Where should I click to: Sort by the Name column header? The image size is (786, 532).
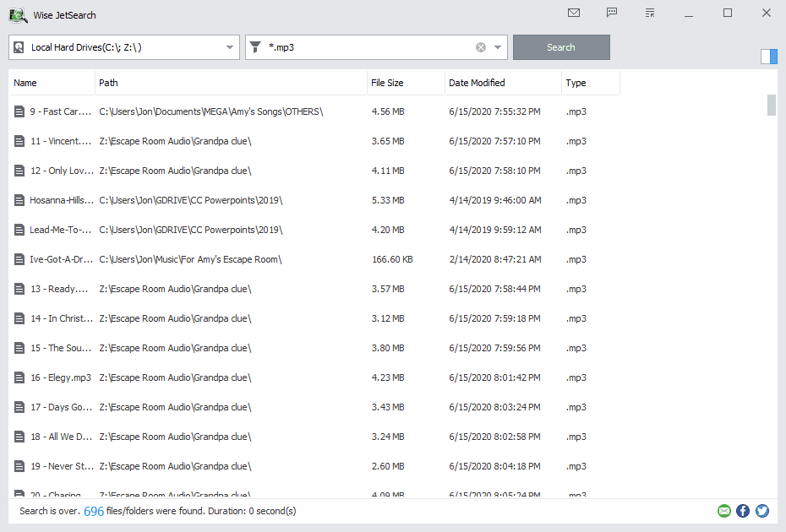(x=52, y=83)
